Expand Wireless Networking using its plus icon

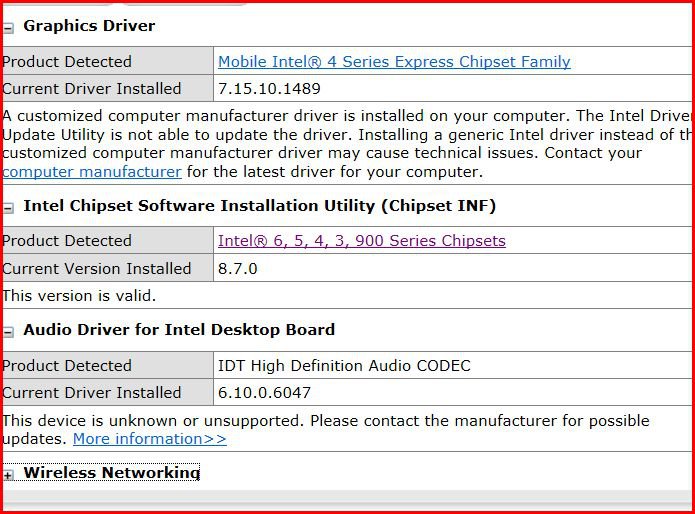click(x=8, y=475)
